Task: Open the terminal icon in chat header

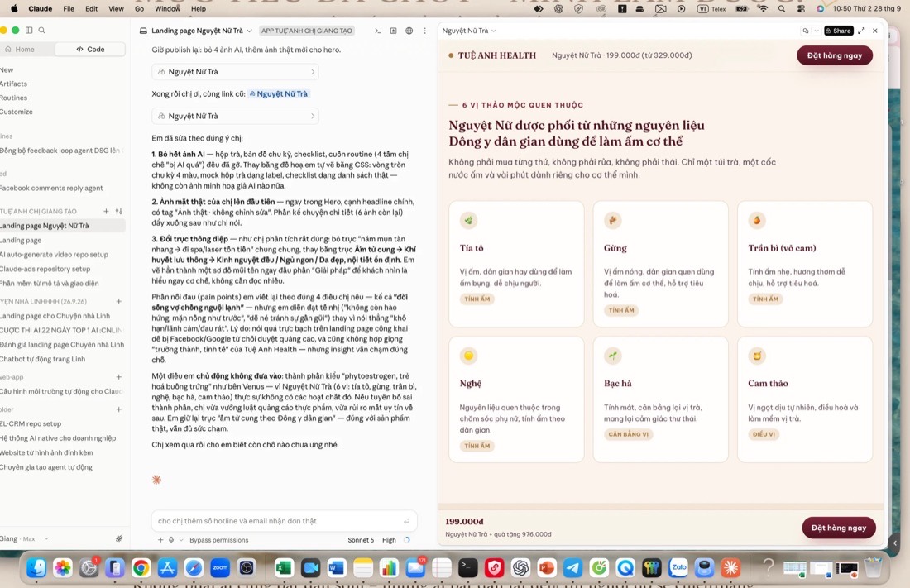Action: coord(378,31)
